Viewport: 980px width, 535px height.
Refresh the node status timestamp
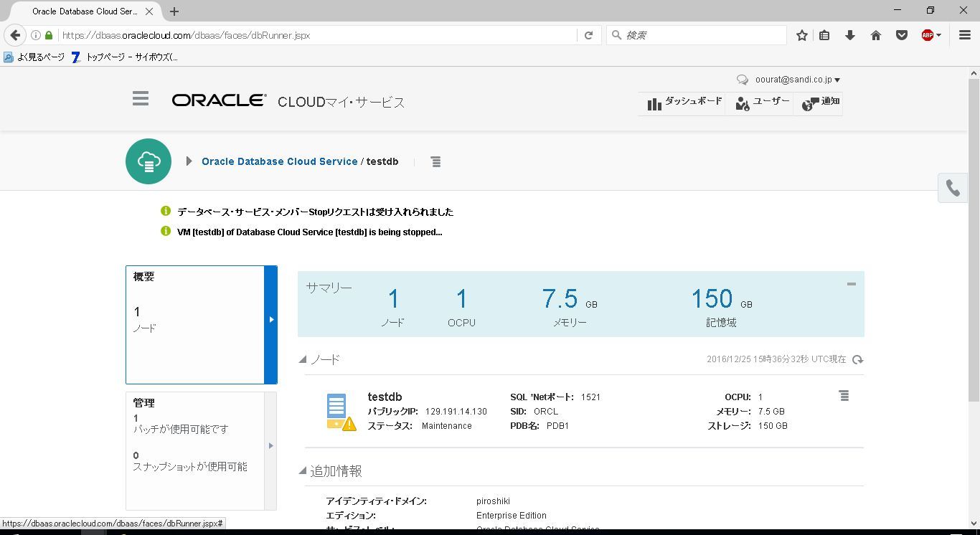[x=857, y=359]
